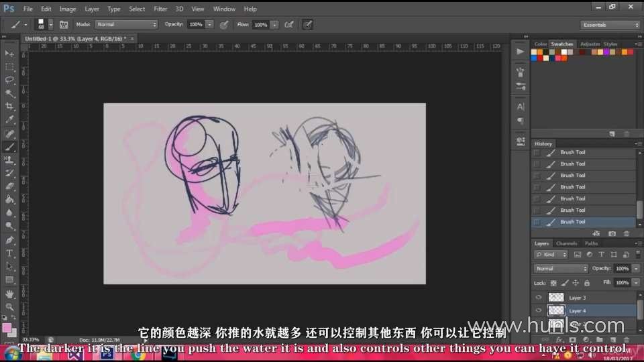Hide Layer 3 using its eye icon
The image size is (644, 362).
(538, 297)
